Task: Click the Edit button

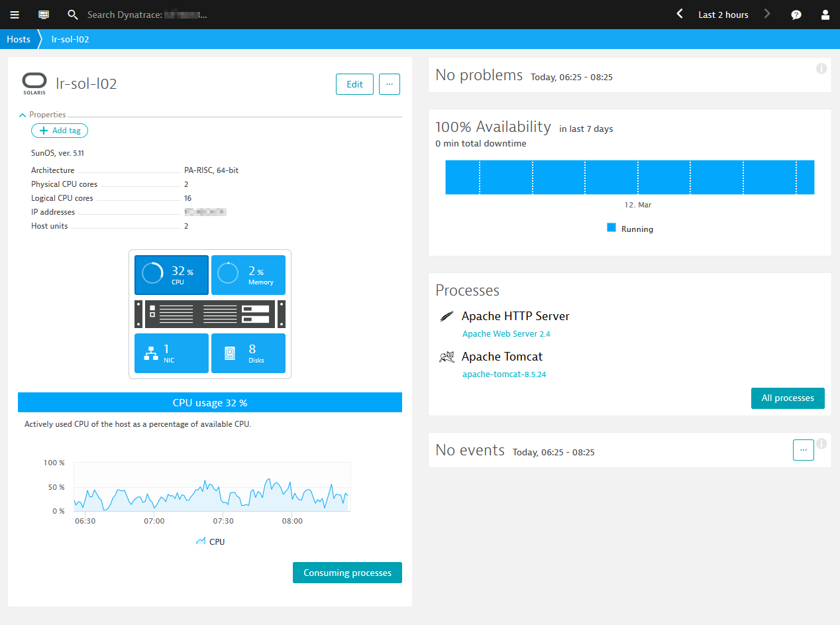Action: (355, 84)
